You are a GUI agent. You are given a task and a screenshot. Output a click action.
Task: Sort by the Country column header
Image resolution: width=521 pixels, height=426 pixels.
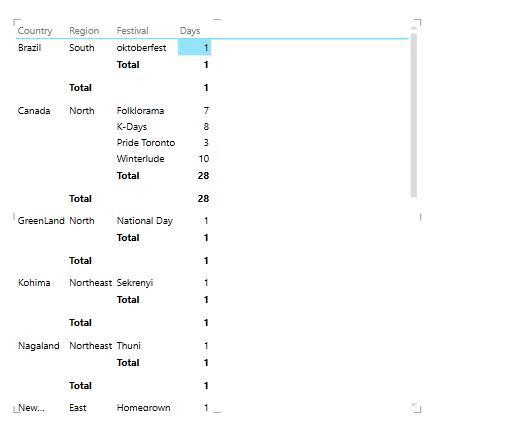point(35,31)
